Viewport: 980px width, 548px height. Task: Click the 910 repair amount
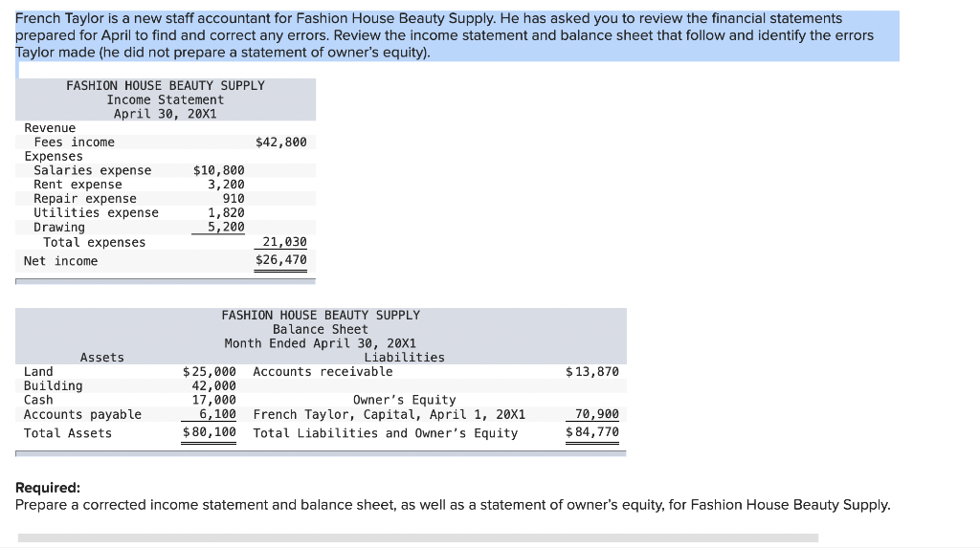[234, 199]
